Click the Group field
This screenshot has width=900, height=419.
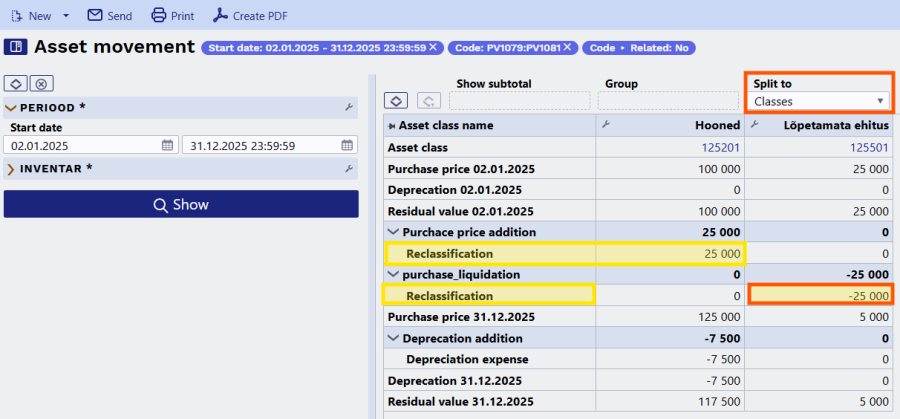click(668, 100)
